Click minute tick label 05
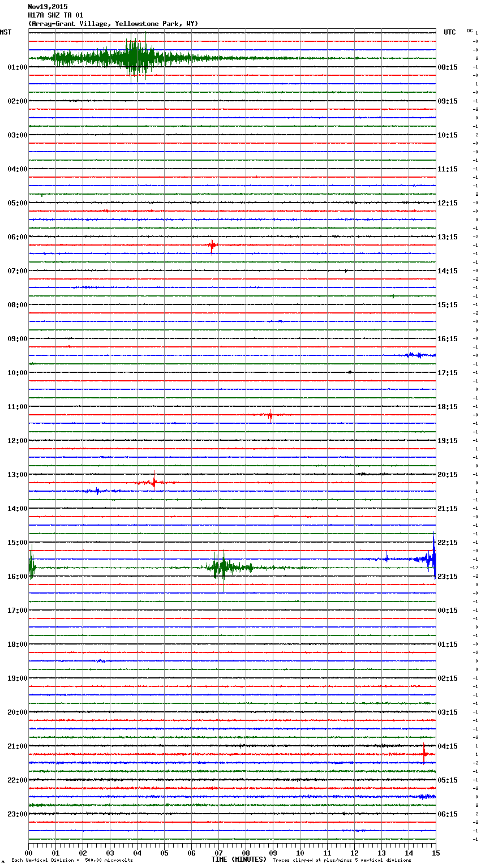The height and width of the screenshot is (868, 481). (164, 853)
